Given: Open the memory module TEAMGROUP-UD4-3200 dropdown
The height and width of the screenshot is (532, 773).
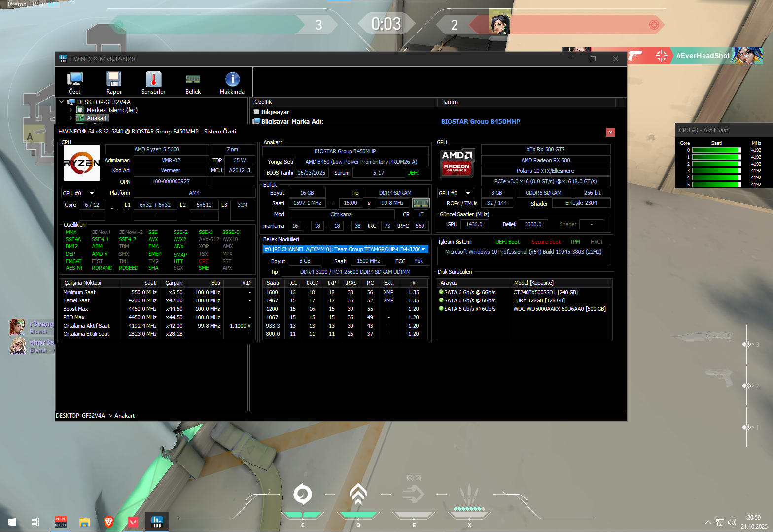Looking at the screenshot, I should click(x=346, y=249).
